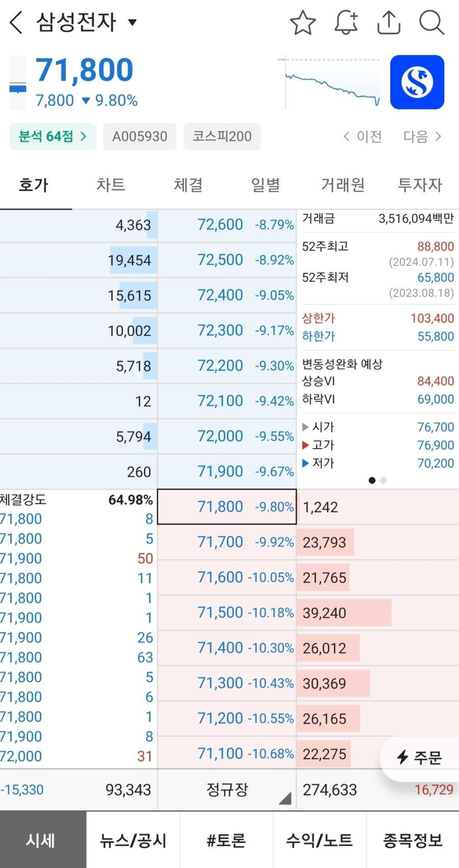This screenshot has width=459, height=868.
Task: Switch to the 차트 tab
Action: (111, 185)
